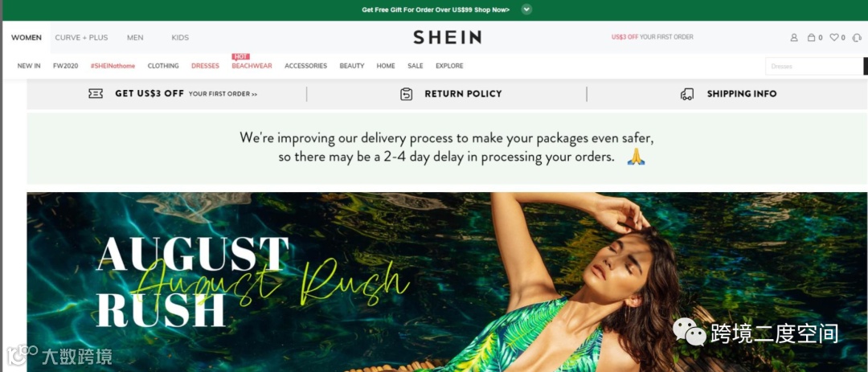Image resolution: width=868 pixels, height=372 pixels.
Task: Click the SHEIN logo
Action: tap(448, 37)
